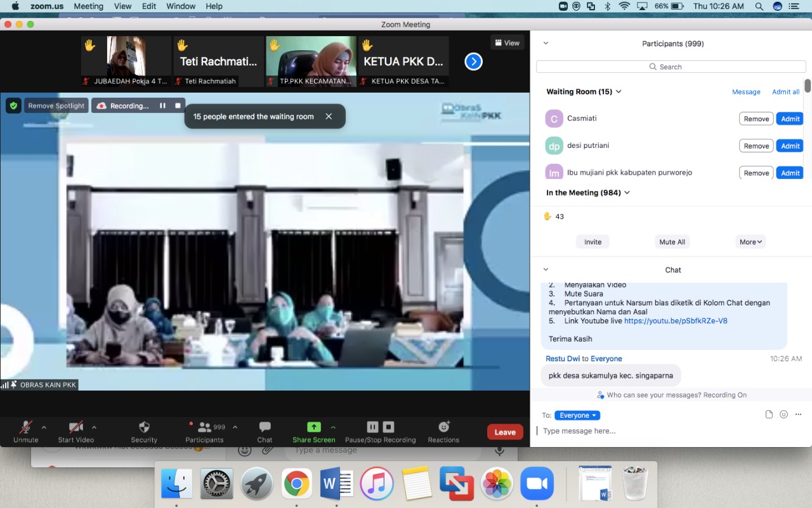Viewport: 812px width, 508px height.
Task: Admit Casmiati from waiting room
Action: [x=790, y=119]
